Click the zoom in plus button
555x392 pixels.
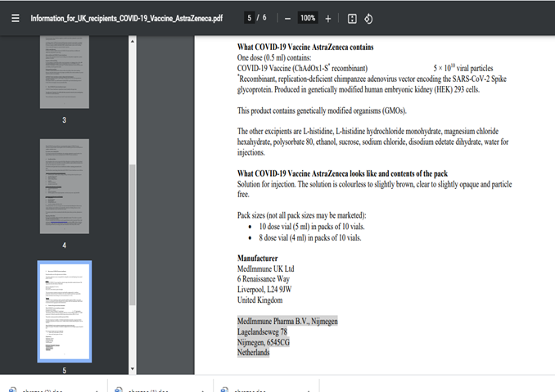pyautogui.click(x=328, y=19)
